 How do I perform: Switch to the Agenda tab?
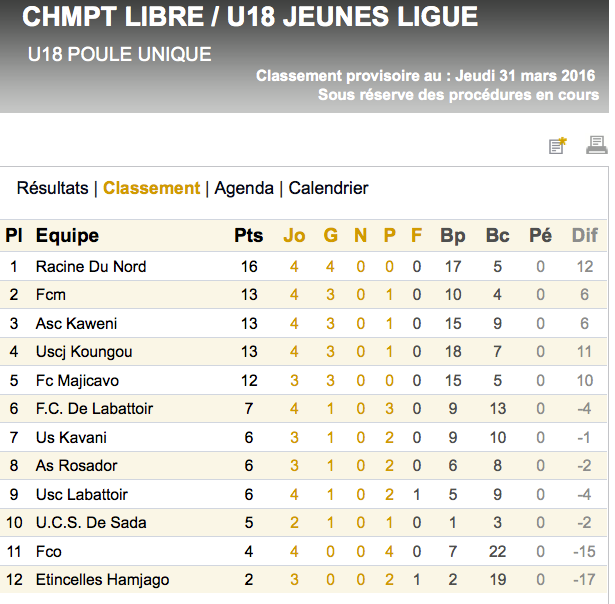coord(244,188)
